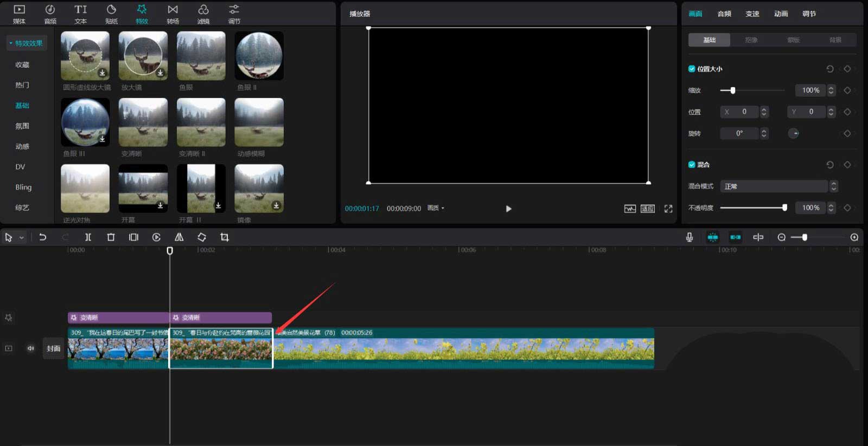Screen dimensions: 868x446
Task: Open the 动画 tab in properties panel
Action: point(781,14)
